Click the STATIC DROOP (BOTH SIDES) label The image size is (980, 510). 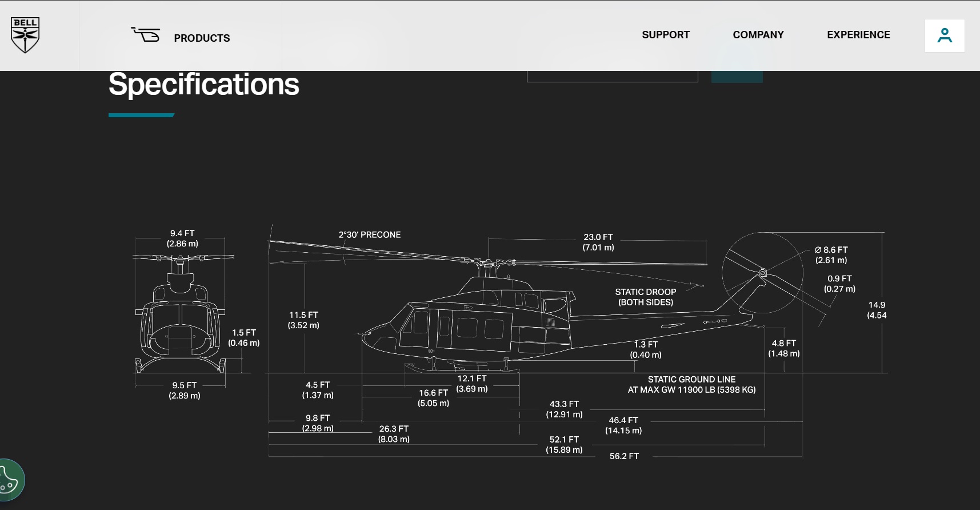645,297
